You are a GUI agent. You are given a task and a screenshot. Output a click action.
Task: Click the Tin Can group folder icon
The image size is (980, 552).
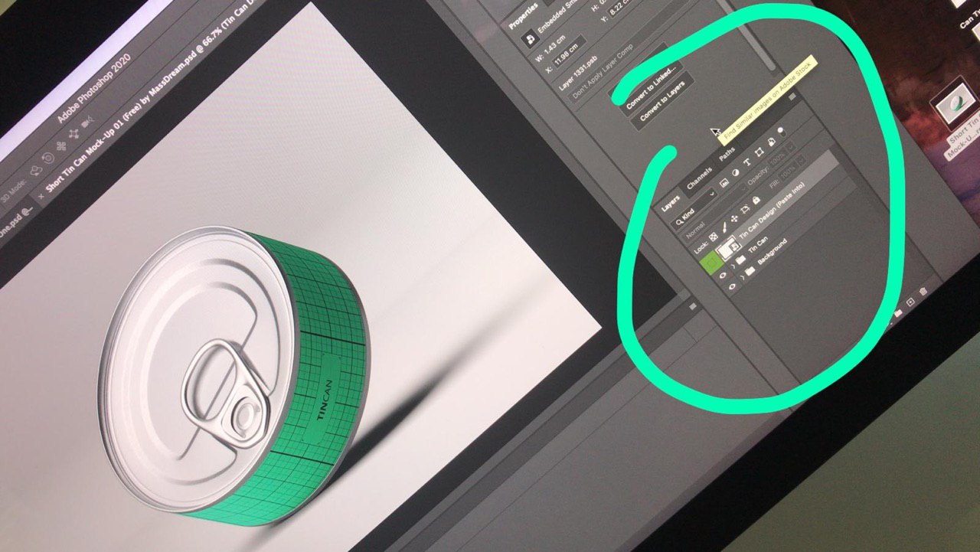coord(740,259)
